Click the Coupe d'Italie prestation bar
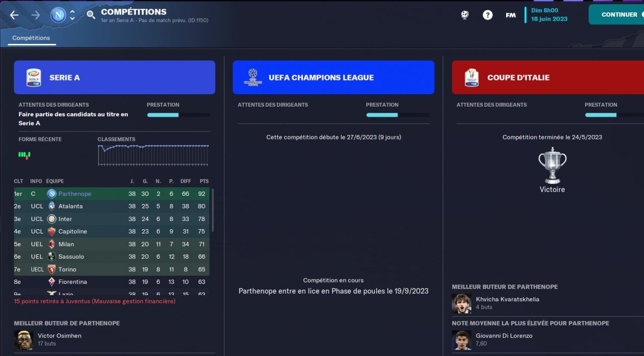This screenshot has width=644, height=356. coord(614,115)
